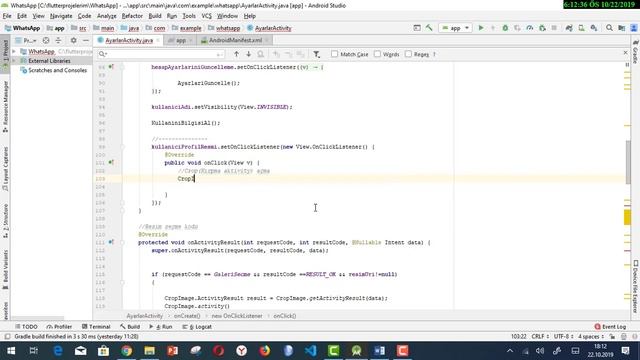
Task: Sync project with Gradle files icon
Action: click(569, 28)
